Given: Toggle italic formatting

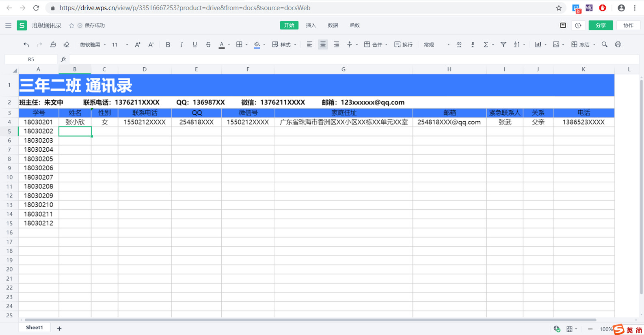Looking at the screenshot, I should [x=182, y=45].
